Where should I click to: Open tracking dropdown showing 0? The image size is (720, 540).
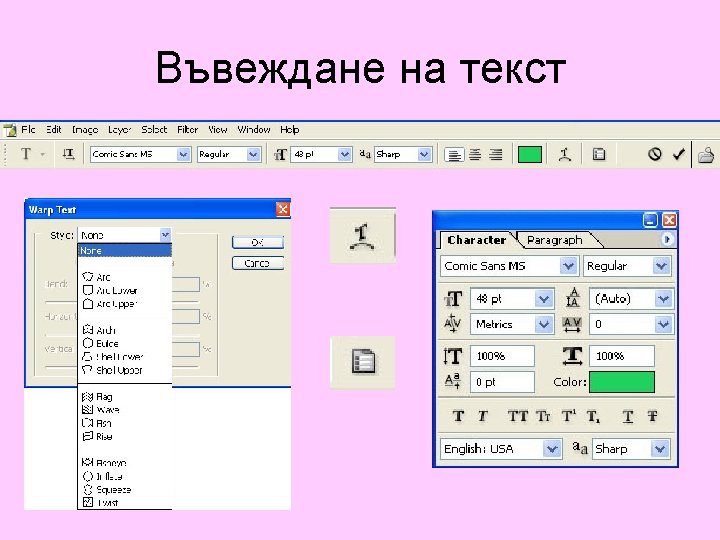663,324
